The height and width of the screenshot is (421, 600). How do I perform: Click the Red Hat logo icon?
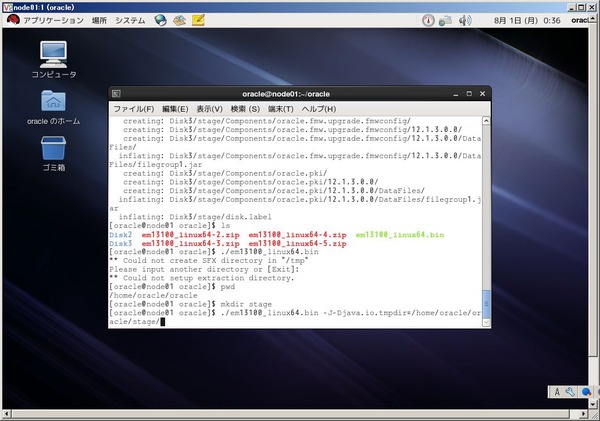click(13, 20)
